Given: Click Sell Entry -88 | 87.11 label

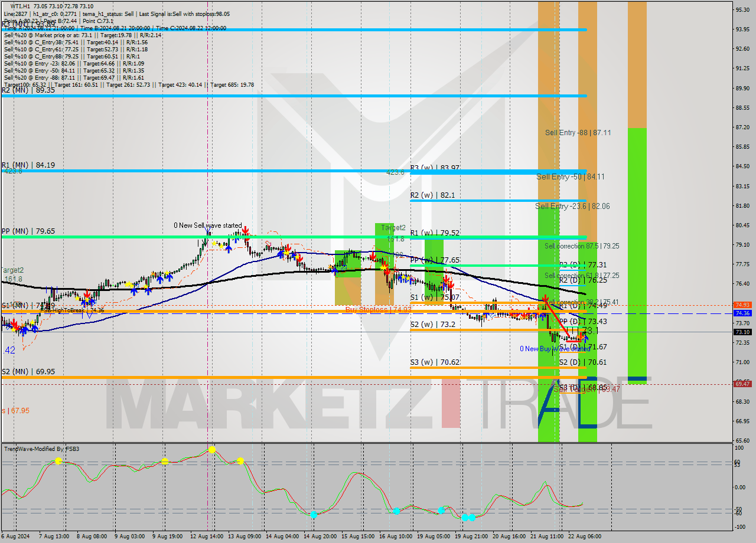Looking at the screenshot, I should click(578, 133).
